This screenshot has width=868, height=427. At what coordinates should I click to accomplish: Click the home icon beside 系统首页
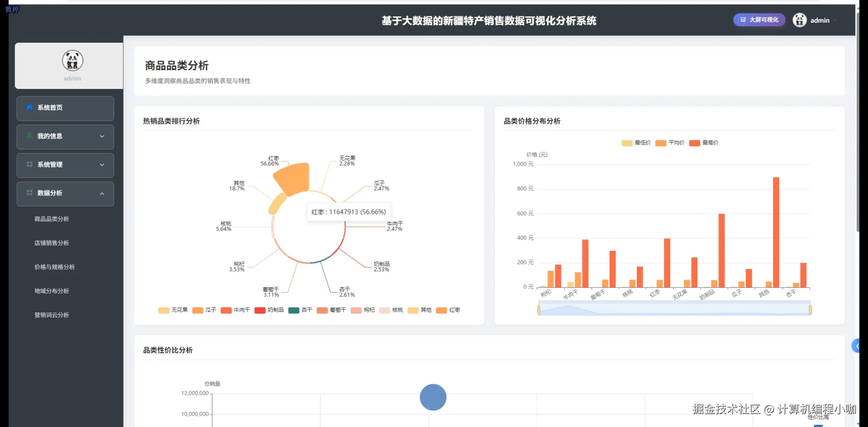pos(30,108)
